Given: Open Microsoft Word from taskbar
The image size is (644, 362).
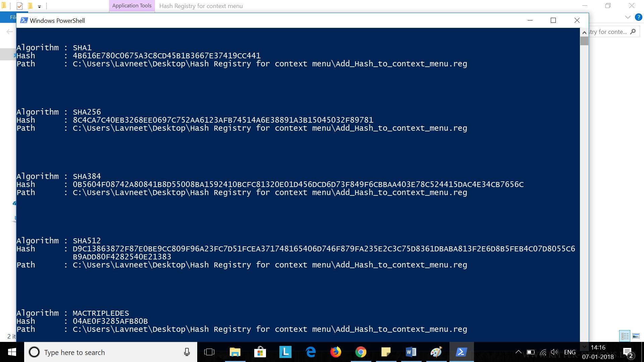Looking at the screenshot, I should point(411,352).
